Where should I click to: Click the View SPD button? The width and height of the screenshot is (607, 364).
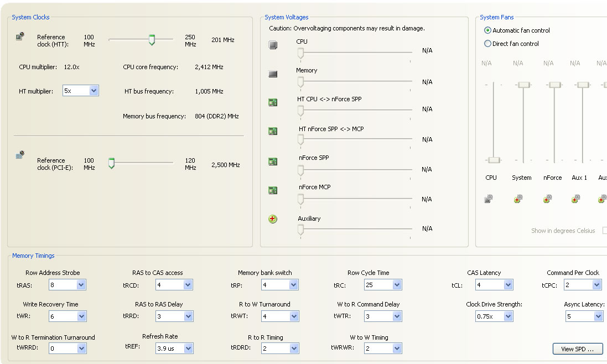(x=577, y=349)
